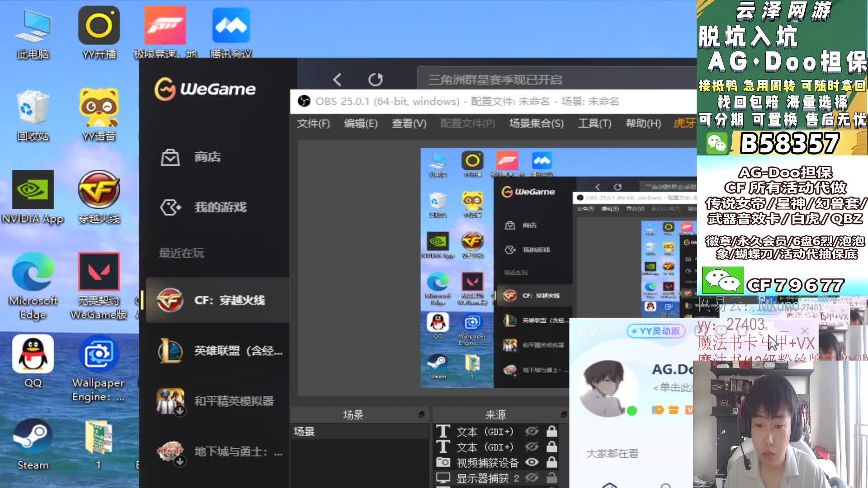
Task: Refresh the WeGame page
Action: [x=375, y=80]
